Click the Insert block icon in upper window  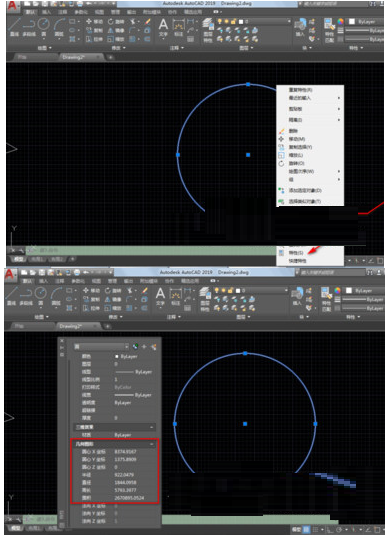pyautogui.click(x=300, y=27)
